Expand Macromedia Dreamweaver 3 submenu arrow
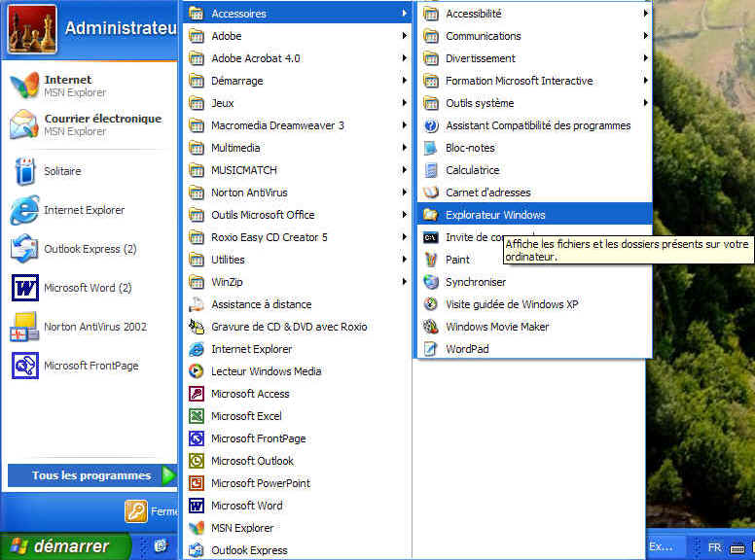The height and width of the screenshot is (560, 755). coord(405,125)
